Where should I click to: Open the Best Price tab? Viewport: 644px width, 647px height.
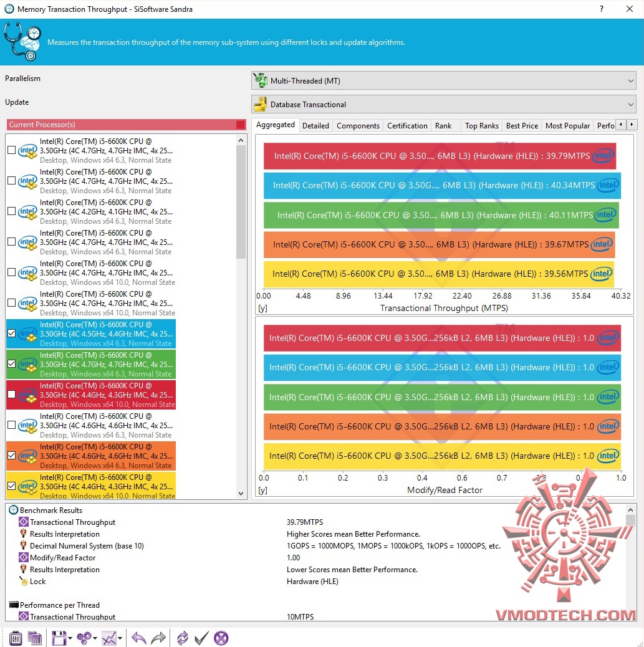click(522, 126)
